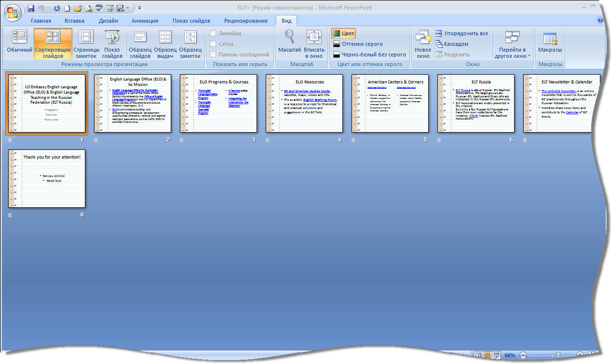Image resolution: width=611 pixels, height=364 pixels.
Task: Open PowerPoint help question mark
Action: tap(600, 20)
